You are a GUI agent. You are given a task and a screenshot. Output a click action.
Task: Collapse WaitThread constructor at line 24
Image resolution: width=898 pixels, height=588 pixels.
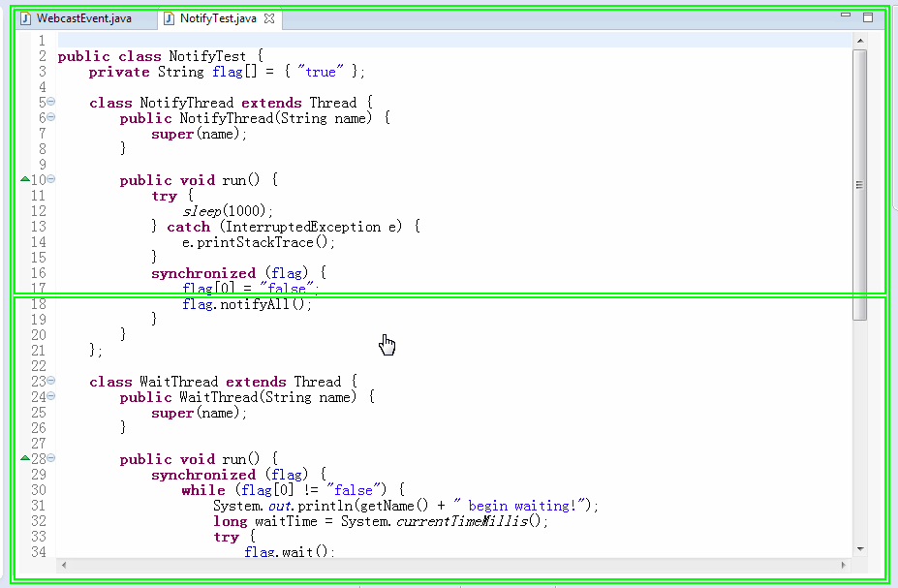click(x=51, y=395)
